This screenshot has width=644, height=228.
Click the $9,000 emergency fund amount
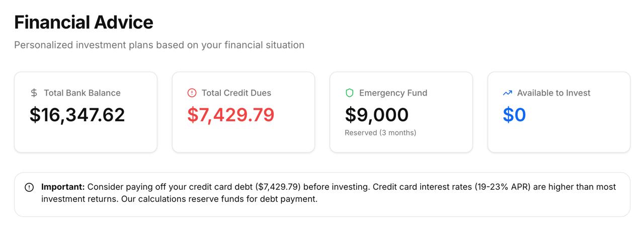376,115
